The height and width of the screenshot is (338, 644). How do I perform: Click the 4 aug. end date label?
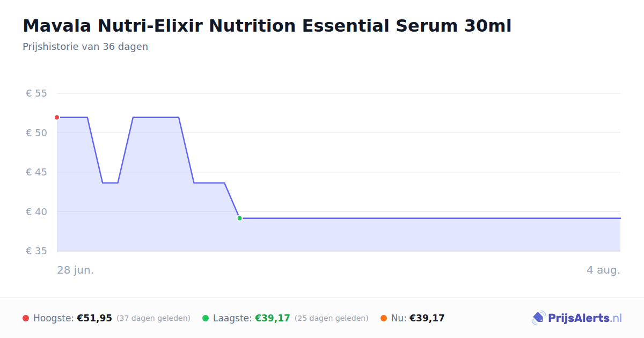[603, 270]
